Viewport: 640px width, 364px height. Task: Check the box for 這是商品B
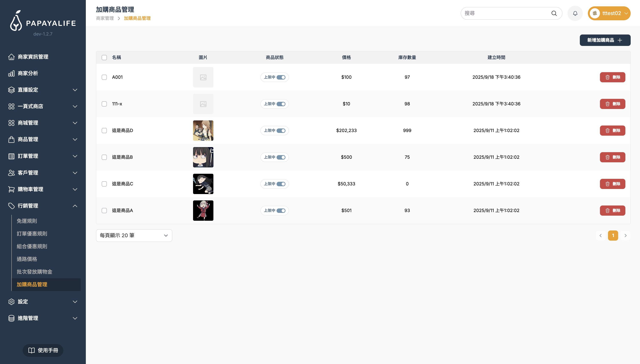click(x=104, y=157)
